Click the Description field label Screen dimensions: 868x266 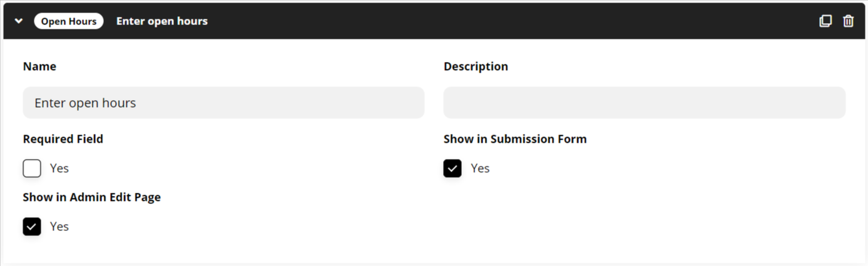tap(476, 66)
